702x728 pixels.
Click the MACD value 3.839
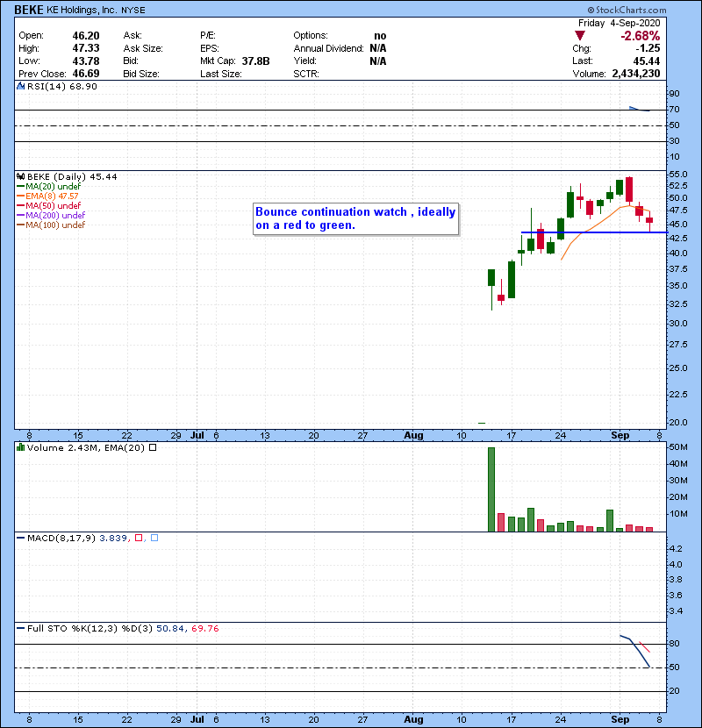pyautogui.click(x=113, y=538)
